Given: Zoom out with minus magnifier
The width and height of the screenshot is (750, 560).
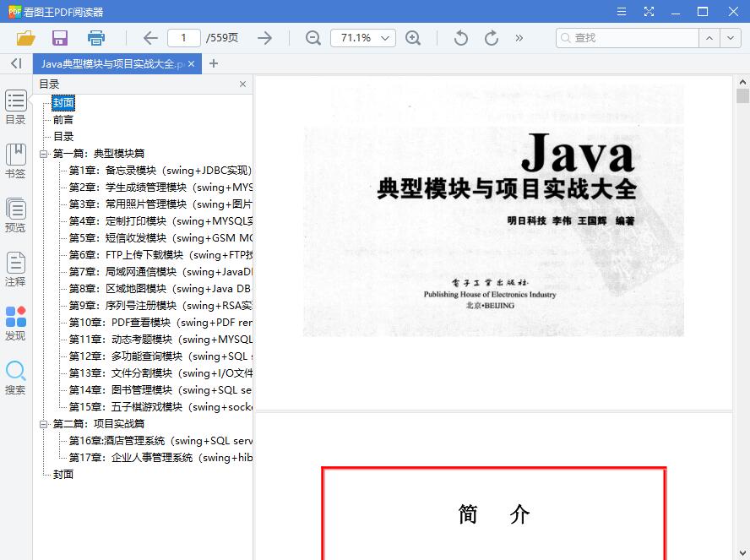Looking at the screenshot, I should click(313, 38).
